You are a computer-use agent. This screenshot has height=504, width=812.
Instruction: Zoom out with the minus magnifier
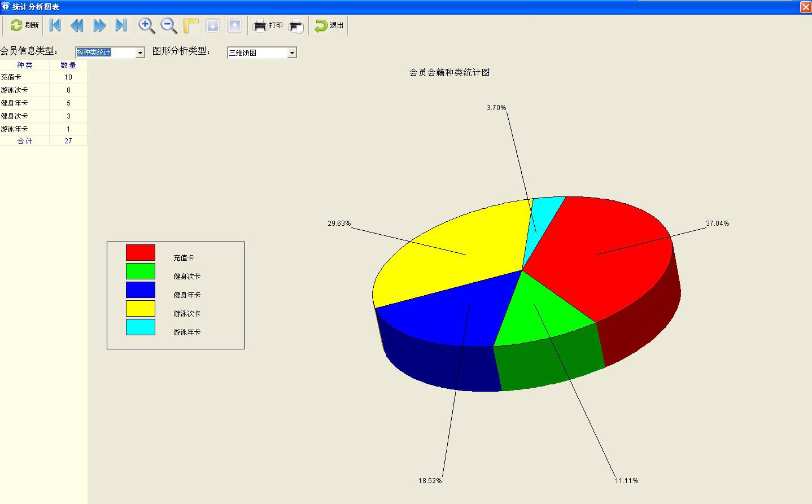click(168, 25)
